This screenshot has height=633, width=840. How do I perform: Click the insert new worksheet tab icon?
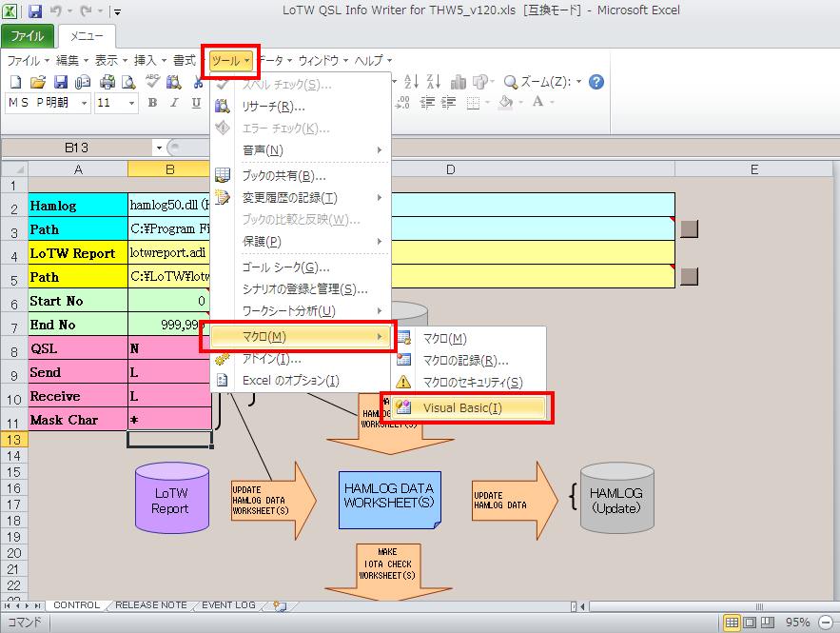[x=280, y=605]
